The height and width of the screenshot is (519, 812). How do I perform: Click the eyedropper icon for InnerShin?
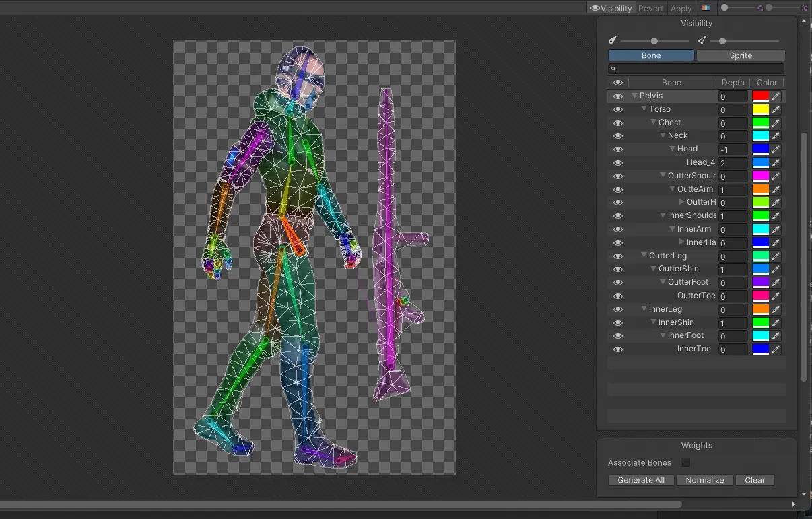click(x=776, y=323)
